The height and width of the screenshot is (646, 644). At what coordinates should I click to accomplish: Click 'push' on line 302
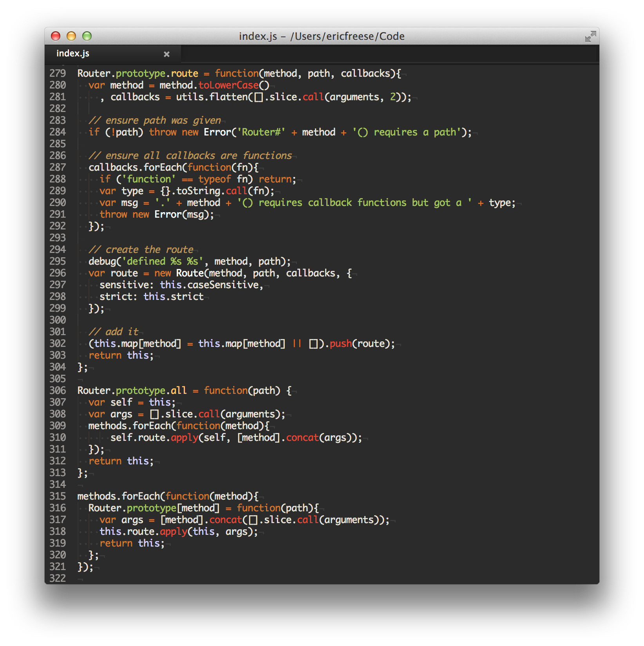coord(341,343)
